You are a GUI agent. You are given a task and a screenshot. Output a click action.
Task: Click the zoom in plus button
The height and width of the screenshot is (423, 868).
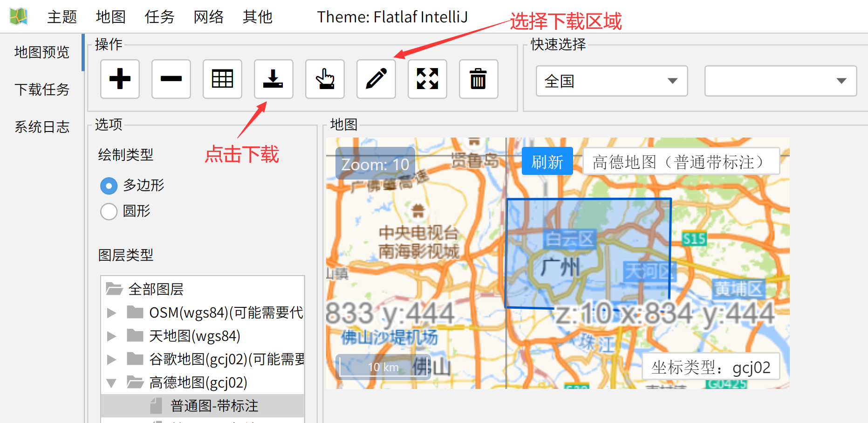120,79
